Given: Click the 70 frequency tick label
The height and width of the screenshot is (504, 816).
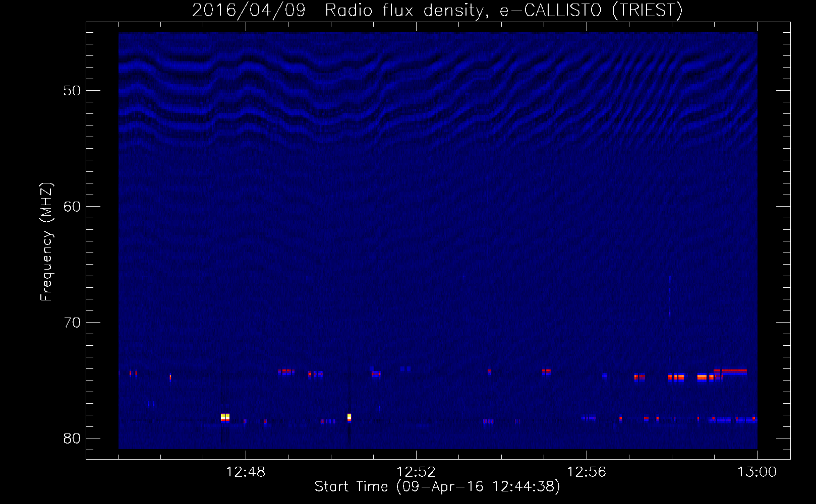Looking at the screenshot, I should point(72,323).
